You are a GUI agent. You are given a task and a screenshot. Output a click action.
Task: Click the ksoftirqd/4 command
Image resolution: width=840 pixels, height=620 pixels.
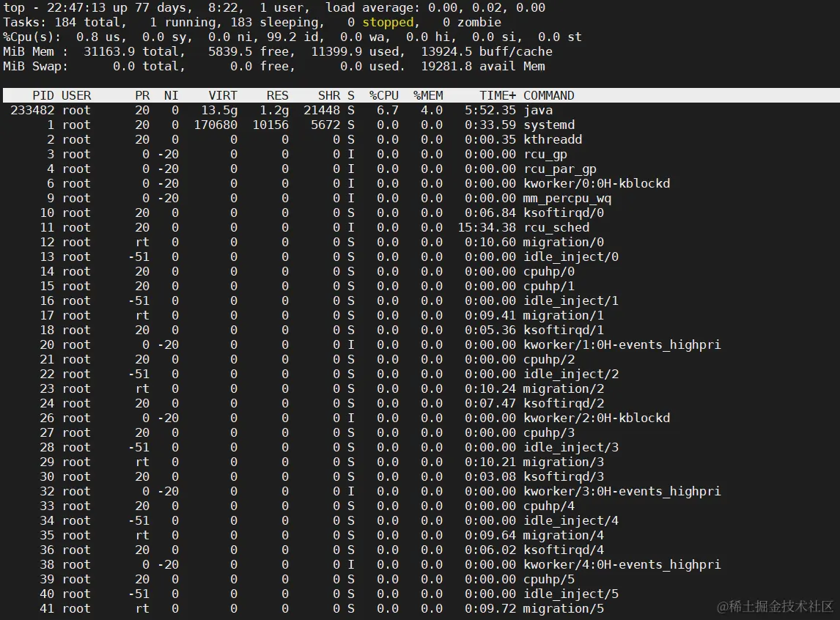coord(564,550)
